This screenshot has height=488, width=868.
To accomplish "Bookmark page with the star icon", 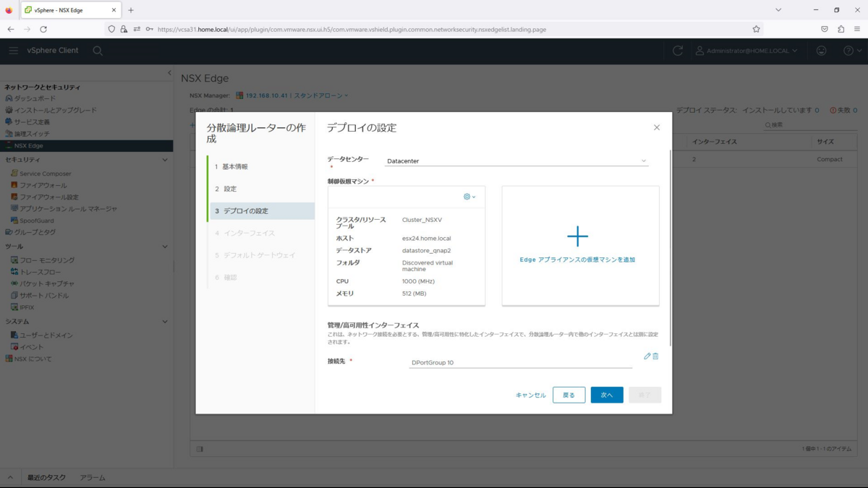I will [x=756, y=29].
